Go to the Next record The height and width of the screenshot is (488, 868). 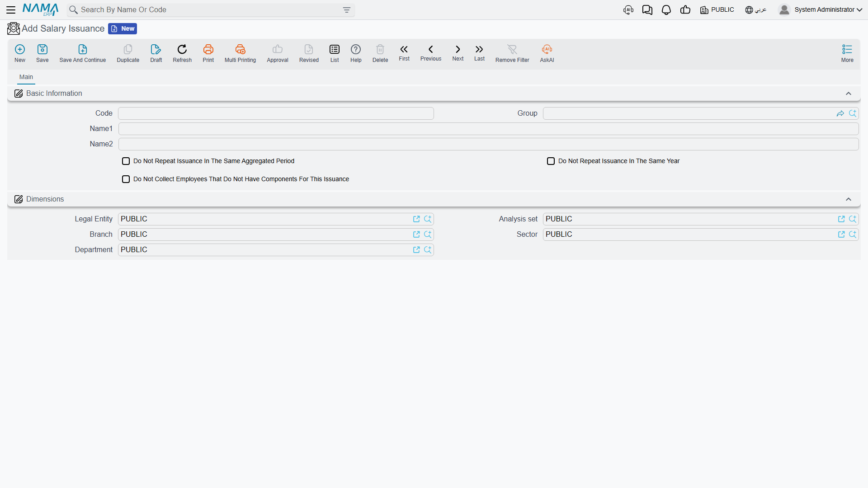point(458,53)
